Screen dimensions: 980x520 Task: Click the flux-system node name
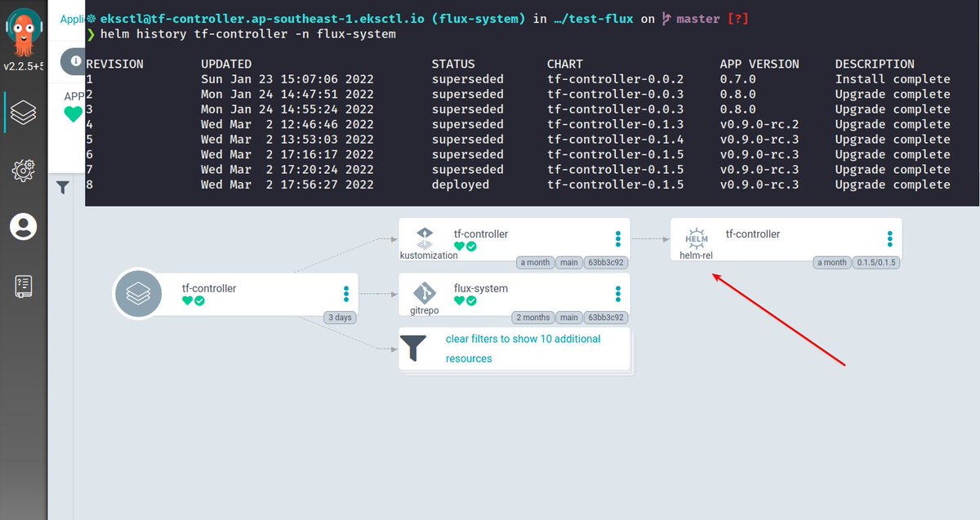coord(481,288)
